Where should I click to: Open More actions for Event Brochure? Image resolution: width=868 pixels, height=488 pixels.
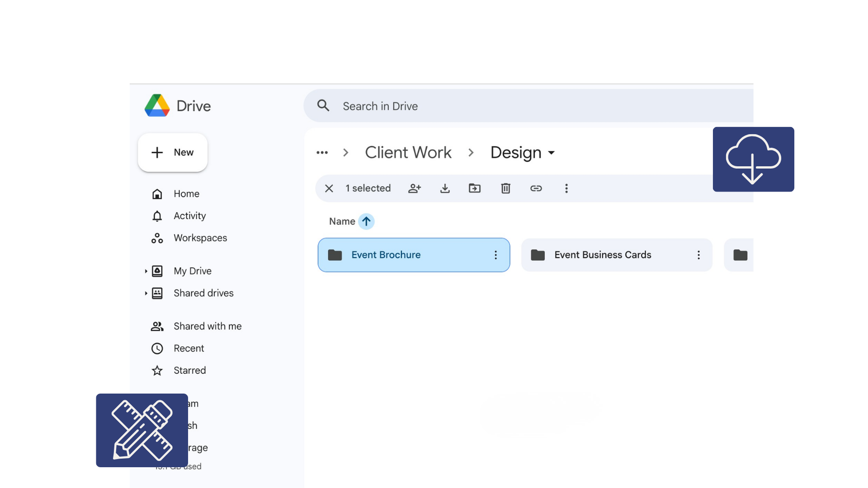[495, 255]
